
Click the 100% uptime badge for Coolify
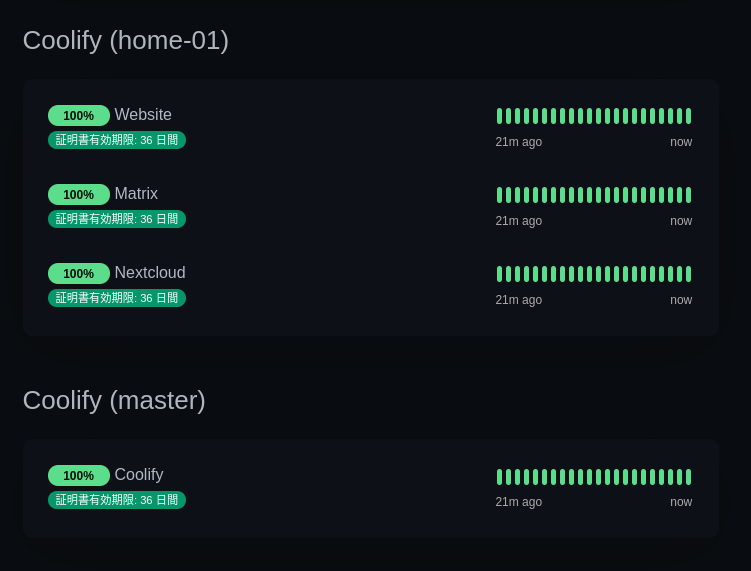[x=79, y=476]
